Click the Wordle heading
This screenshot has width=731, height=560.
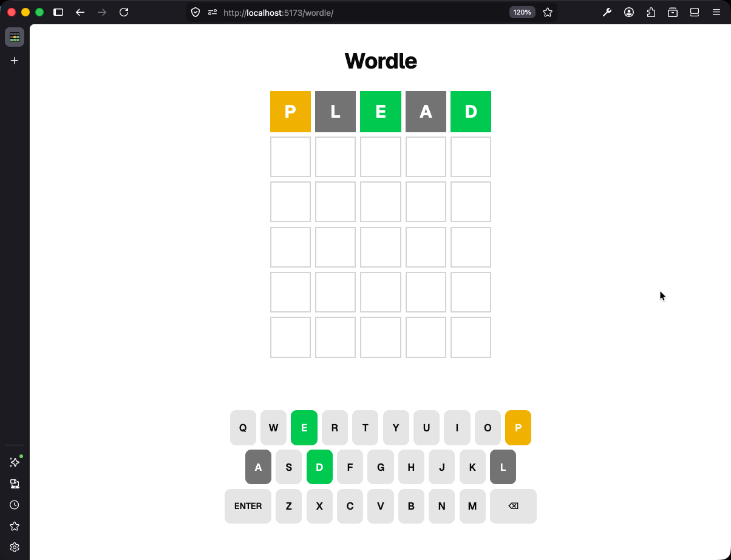click(381, 61)
